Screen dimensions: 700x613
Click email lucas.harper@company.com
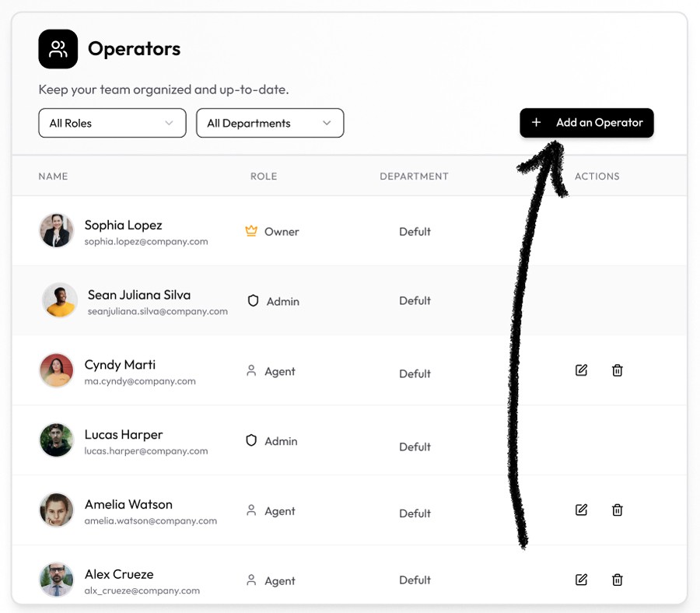(x=146, y=451)
